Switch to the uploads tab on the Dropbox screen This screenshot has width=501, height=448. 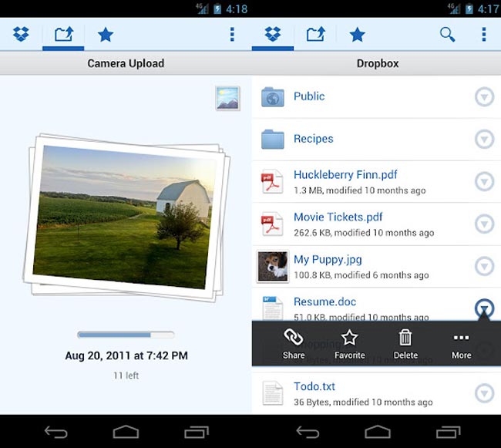tap(314, 35)
